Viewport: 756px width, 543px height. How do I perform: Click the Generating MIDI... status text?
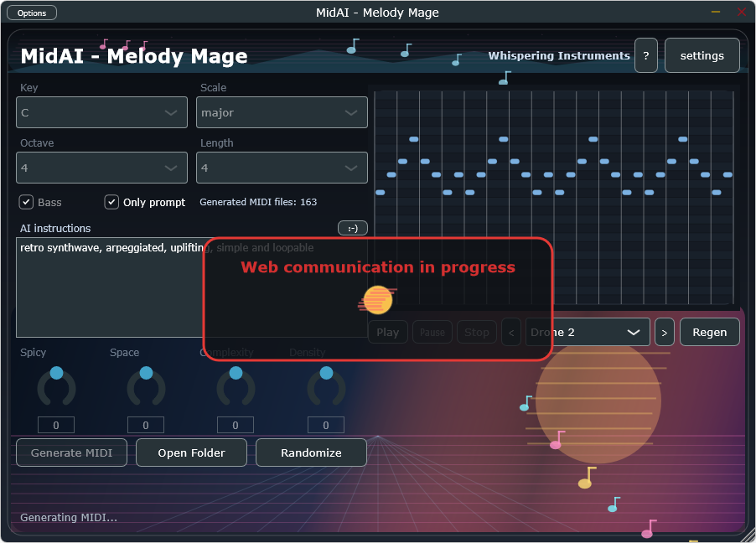69,517
